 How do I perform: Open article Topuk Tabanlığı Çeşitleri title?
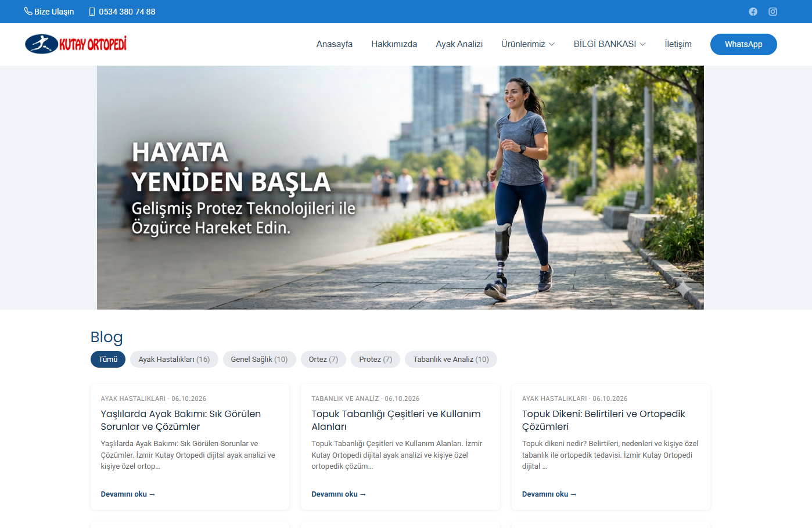396,420
